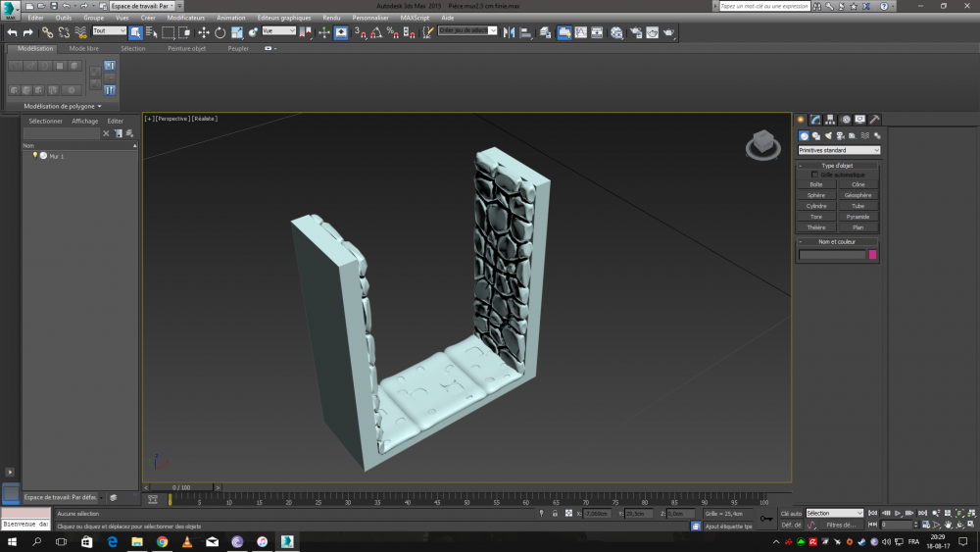Viewport: 980px width, 552px height.
Task: Select the Bind to space warp tool
Action: (80, 32)
